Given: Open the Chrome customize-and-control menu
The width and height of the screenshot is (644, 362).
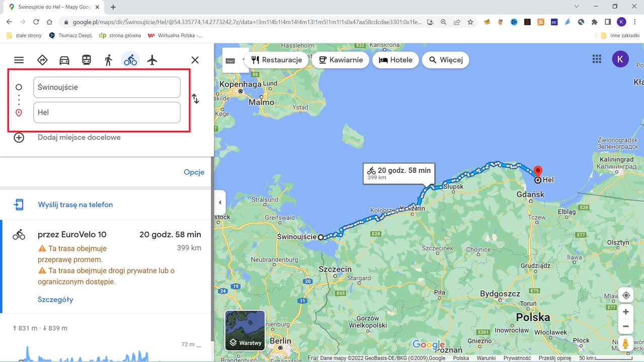Looking at the screenshot, I should click(635, 22).
